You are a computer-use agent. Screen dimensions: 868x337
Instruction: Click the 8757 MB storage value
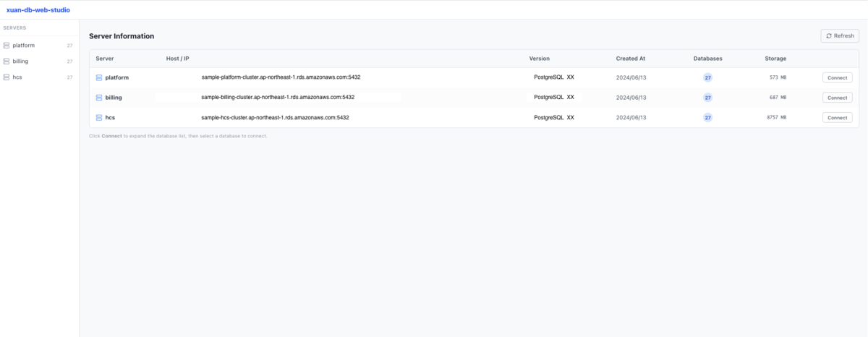[x=776, y=117]
